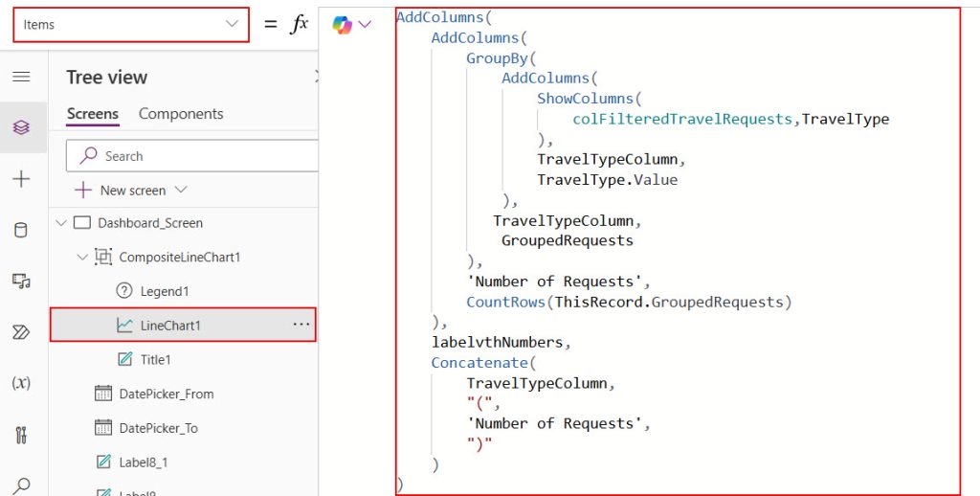Click the Title1 label icon
The height and width of the screenshot is (496, 980).
(x=124, y=359)
